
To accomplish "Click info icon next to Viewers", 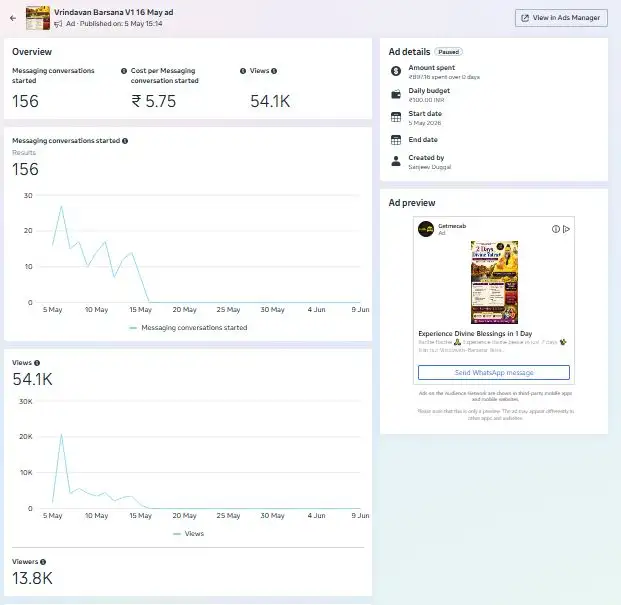I will 43,562.
